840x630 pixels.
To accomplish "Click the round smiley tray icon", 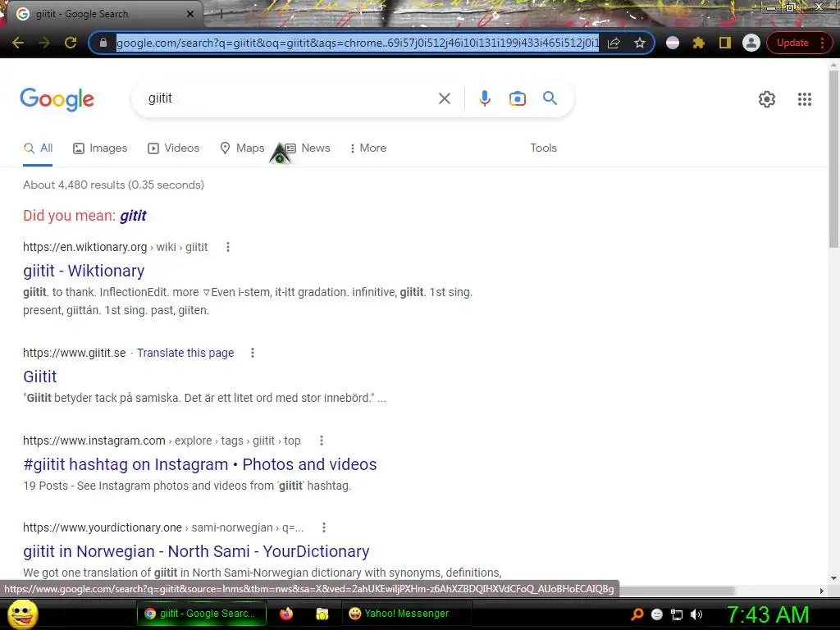I will [657, 614].
